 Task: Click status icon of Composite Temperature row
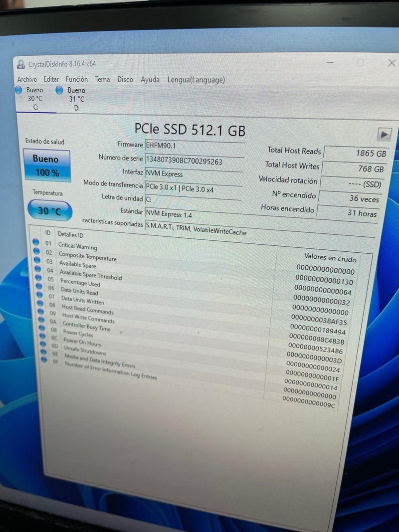click(x=36, y=251)
